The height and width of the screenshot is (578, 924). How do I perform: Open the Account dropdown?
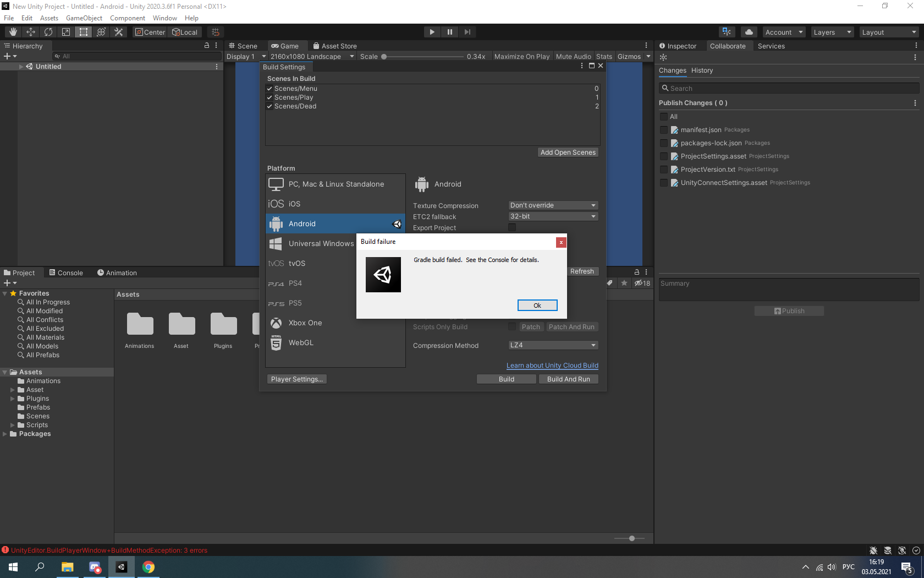coord(784,32)
